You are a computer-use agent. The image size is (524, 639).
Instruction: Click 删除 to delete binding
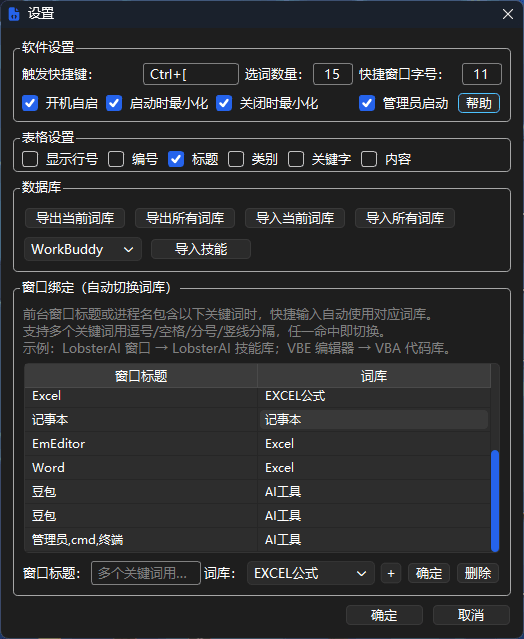[x=478, y=573]
